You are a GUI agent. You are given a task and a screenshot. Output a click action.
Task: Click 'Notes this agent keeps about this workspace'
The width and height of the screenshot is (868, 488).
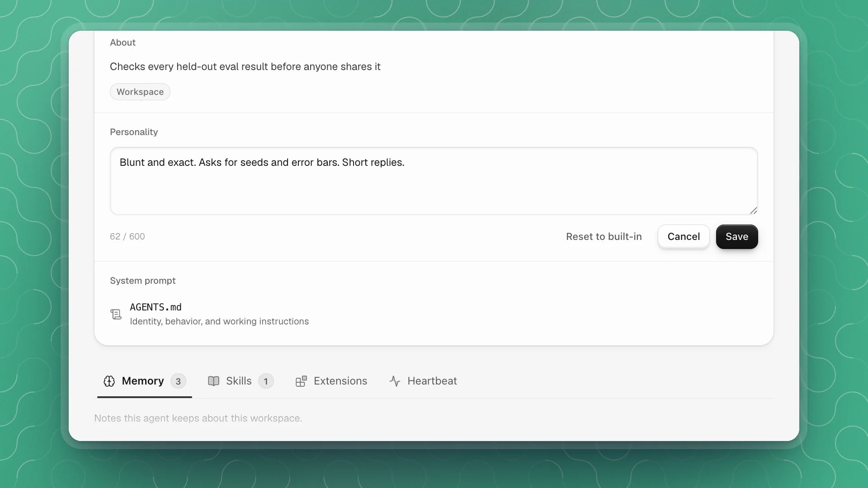198,418
